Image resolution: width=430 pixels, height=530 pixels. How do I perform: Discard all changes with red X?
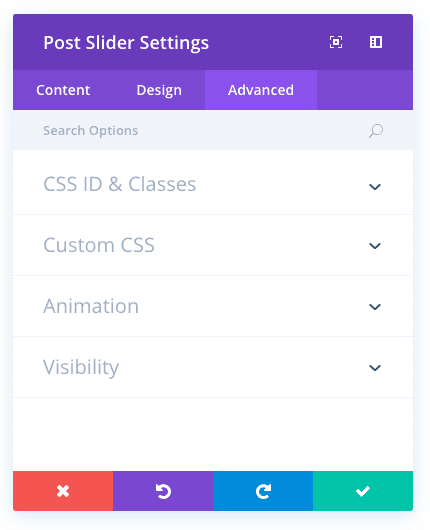tap(63, 491)
